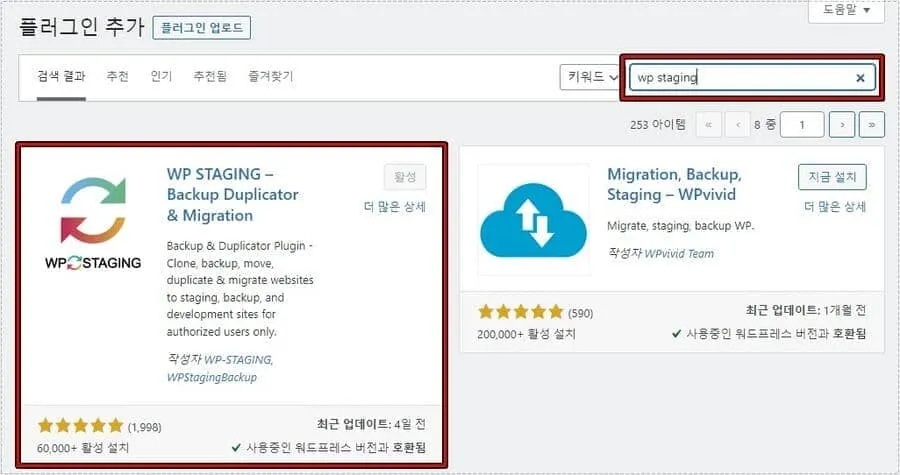Click the current page number field
The width and height of the screenshot is (900, 475).
(x=802, y=124)
